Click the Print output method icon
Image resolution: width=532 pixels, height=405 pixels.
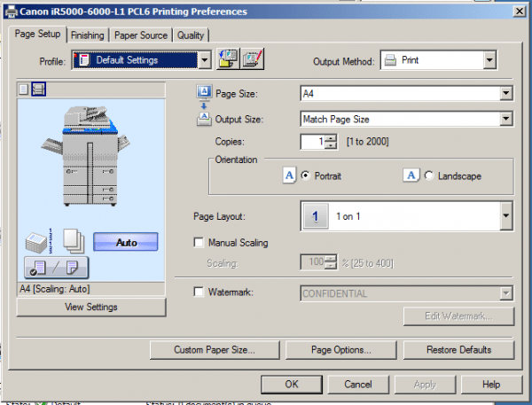coord(390,60)
